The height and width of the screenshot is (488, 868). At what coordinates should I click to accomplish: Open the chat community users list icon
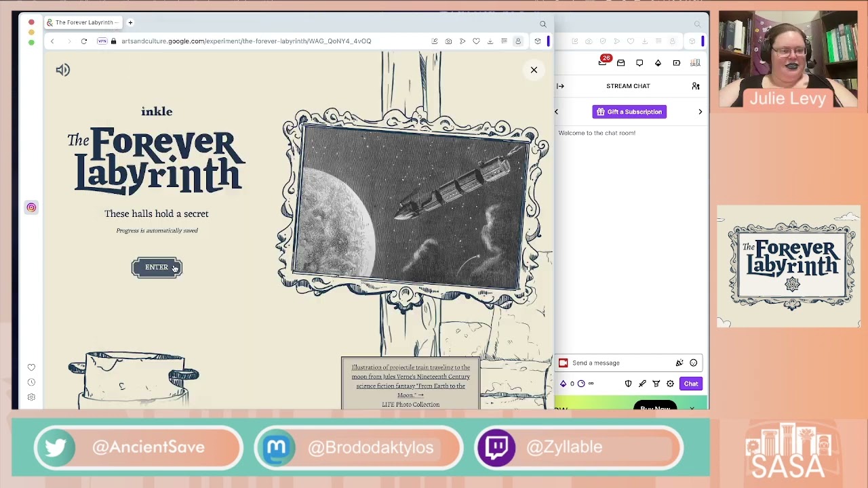point(696,86)
